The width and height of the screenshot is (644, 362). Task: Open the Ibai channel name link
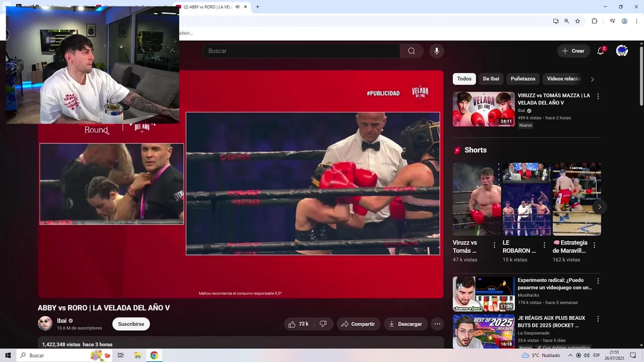pos(61,321)
